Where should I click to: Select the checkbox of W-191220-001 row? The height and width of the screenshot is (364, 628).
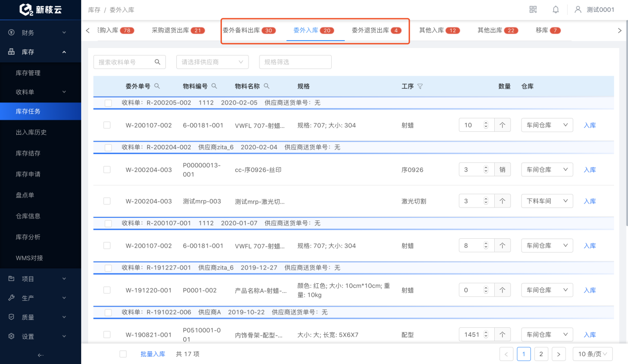[x=107, y=290]
